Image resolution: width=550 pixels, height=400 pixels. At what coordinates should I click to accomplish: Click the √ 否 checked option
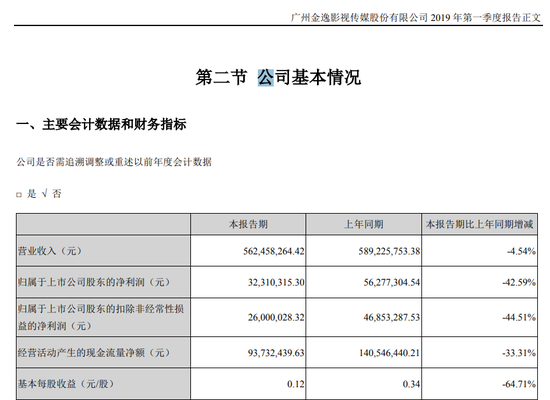coord(52,193)
